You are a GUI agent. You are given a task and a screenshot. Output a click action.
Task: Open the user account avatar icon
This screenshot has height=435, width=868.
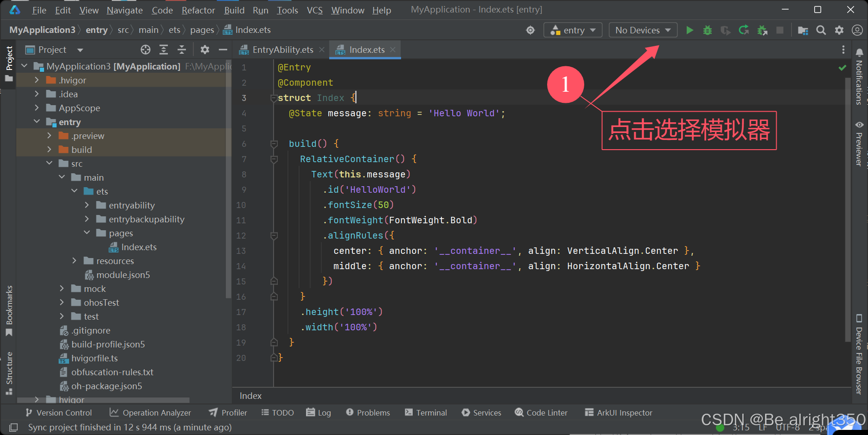tap(857, 30)
